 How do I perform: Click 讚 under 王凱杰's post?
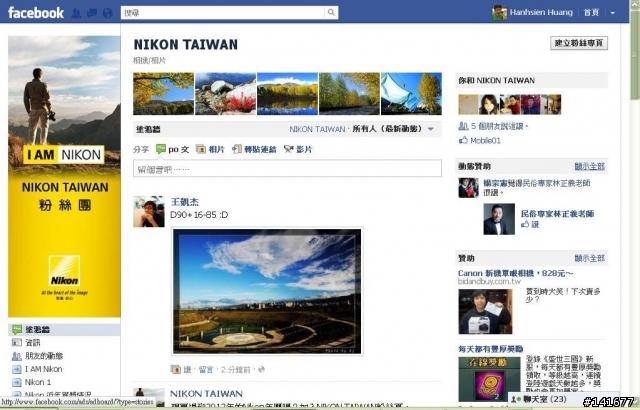[x=187, y=370]
